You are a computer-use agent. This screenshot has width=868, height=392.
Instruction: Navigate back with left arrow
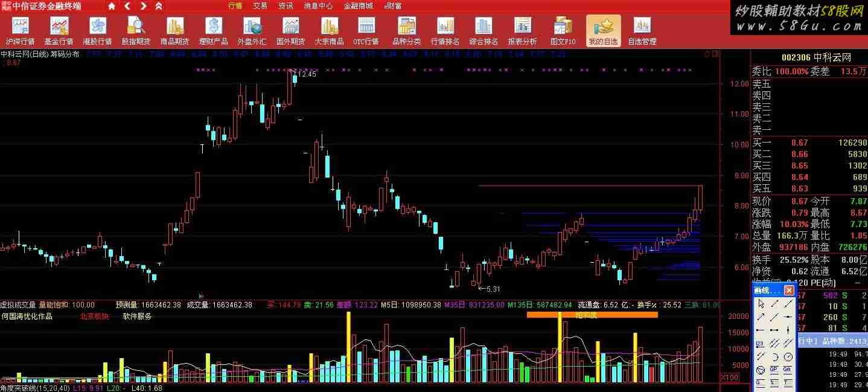click(127, 6)
